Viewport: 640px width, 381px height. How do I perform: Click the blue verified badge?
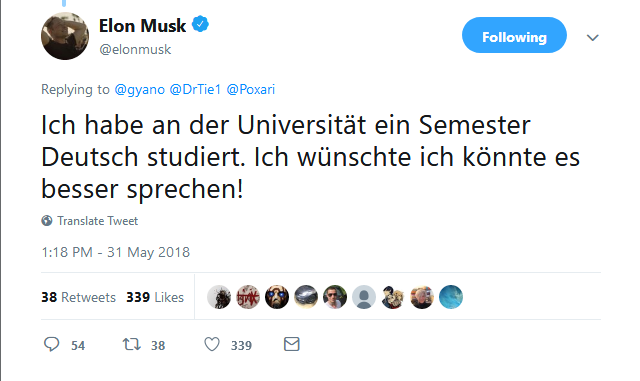click(x=200, y=25)
